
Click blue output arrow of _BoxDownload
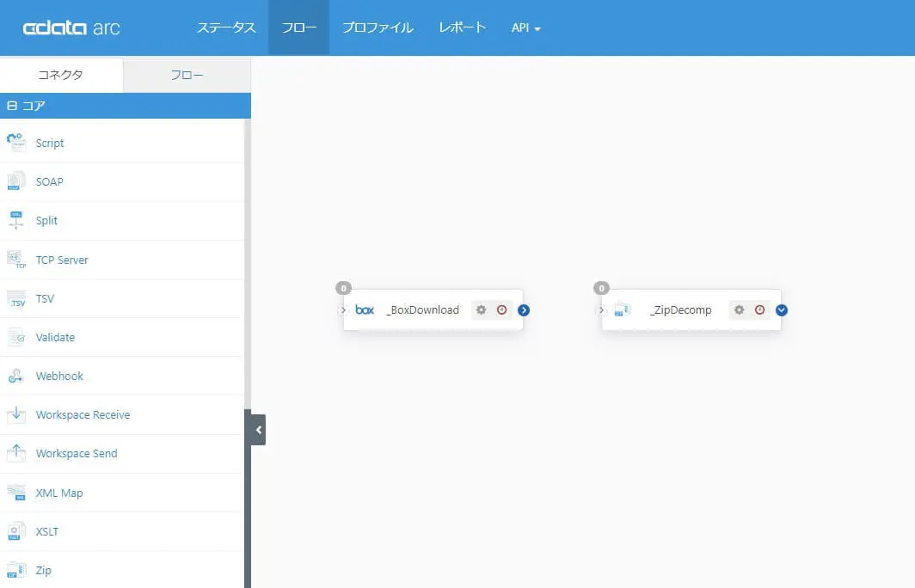(x=524, y=310)
